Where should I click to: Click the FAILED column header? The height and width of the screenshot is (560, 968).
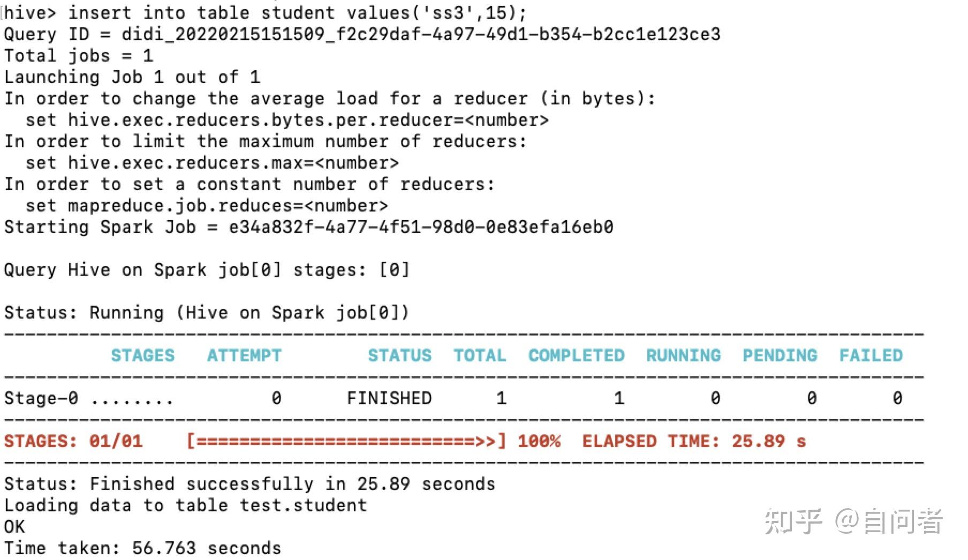click(871, 355)
